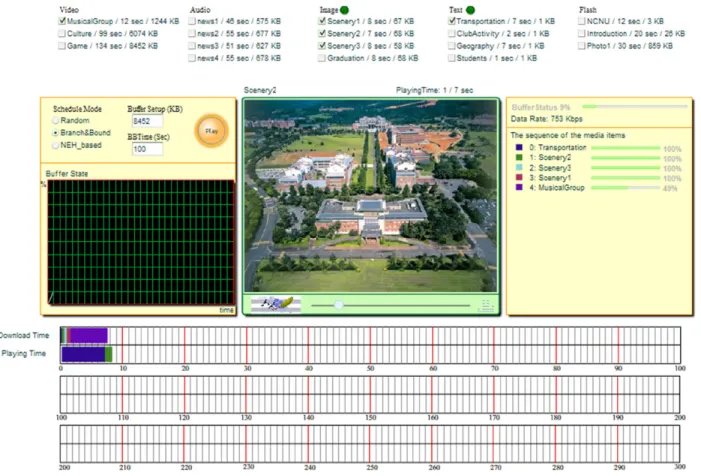Uncheck the MusicalGroup video checkbox
The width and height of the screenshot is (701, 476).
tap(62, 21)
